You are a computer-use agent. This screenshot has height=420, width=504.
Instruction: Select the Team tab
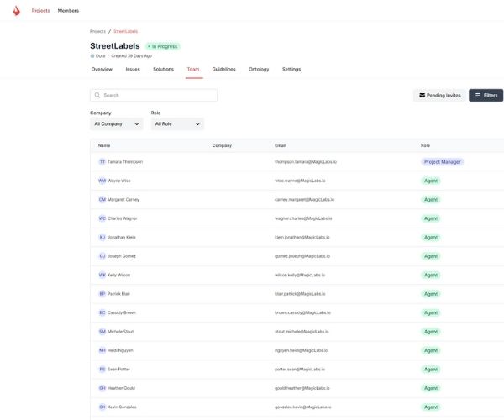pos(193,69)
